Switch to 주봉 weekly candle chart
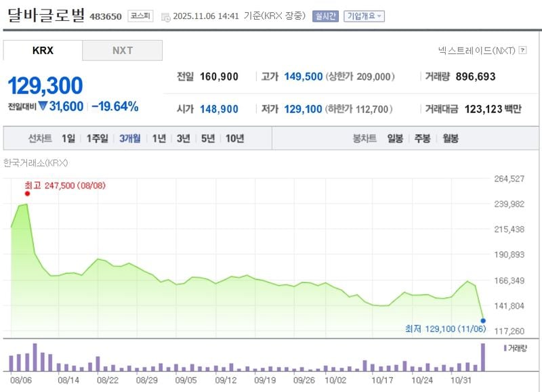 [x=422, y=138]
